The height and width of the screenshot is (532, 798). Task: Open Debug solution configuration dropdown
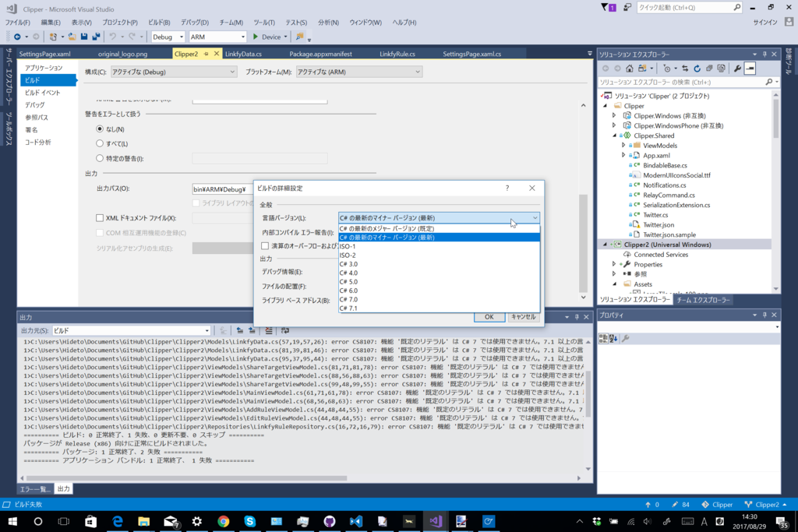[168, 37]
